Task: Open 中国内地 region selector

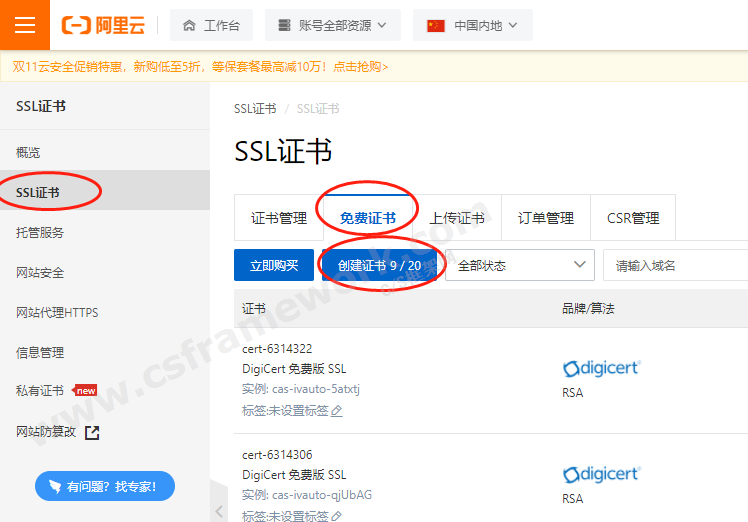Action: (x=472, y=25)
